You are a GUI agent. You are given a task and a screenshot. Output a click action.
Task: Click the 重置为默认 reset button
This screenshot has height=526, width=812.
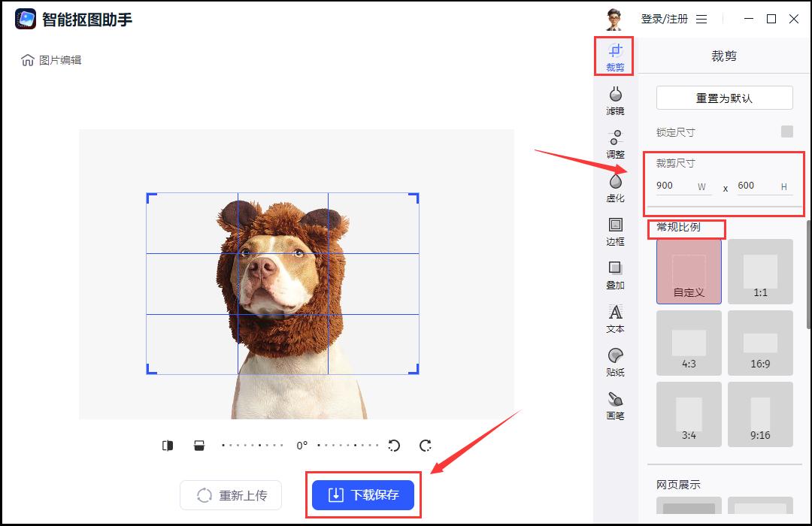coord(724,98)
